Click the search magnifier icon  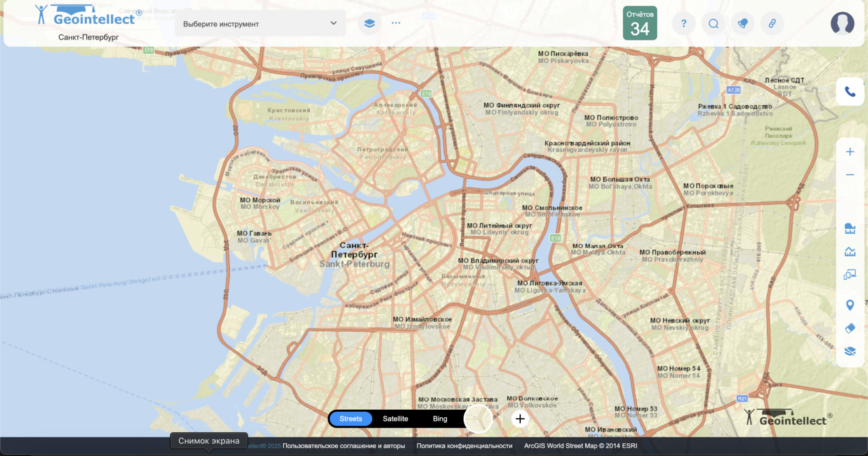pos(713,24)
